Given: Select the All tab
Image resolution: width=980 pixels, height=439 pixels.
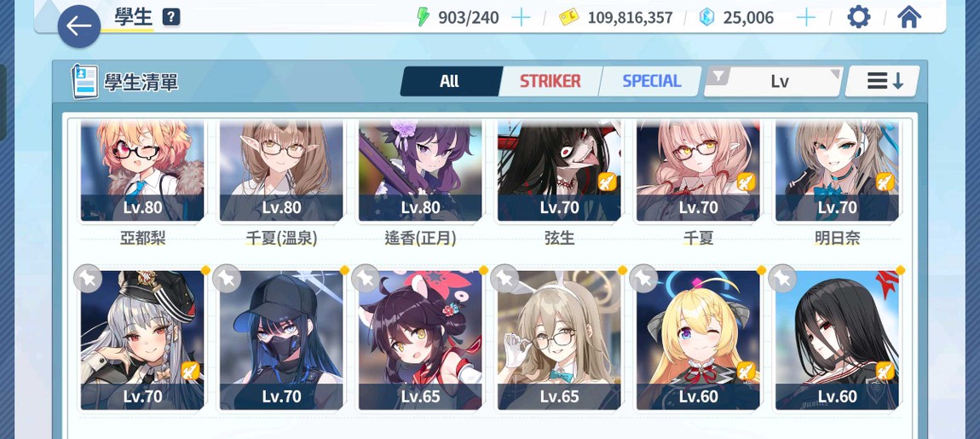Looking at the screenshot, I should [x=450, y=81].
